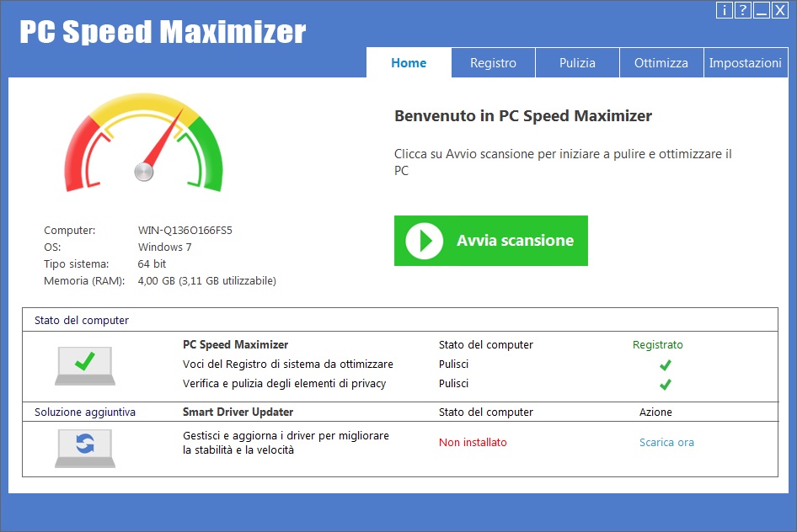The height and width of the screenshot is (532, 797).
Task: Click the Soluzione aggiuntiva label
Action: pyautogui.click(x=85, y=412)
